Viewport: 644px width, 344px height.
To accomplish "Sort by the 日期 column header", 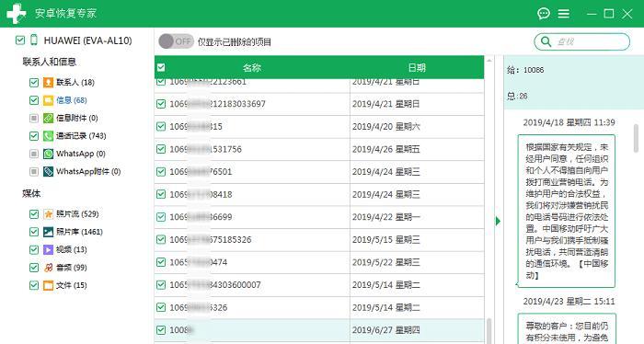I will (417, 68).
